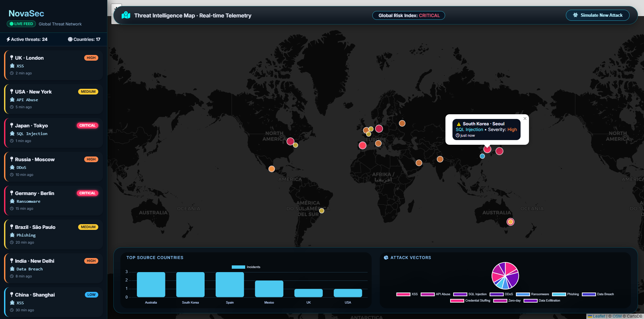This screenshot has width=644, height=319.
Task: Click the Simulate New Attack button
Action: 597,15
